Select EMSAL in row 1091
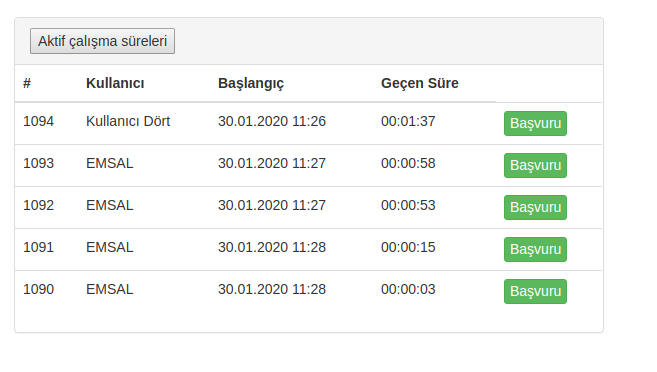The width and height of the screenshot is (657, 372). coord(109,247)
